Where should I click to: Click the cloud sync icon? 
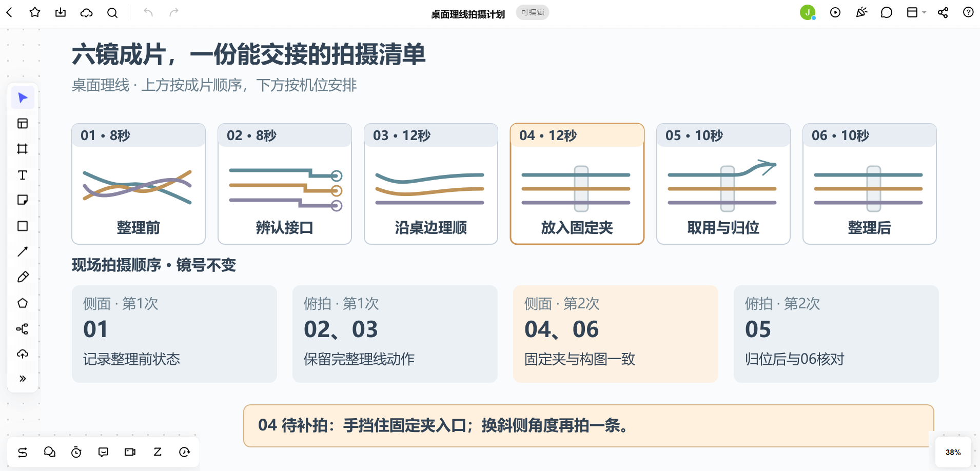87,12
